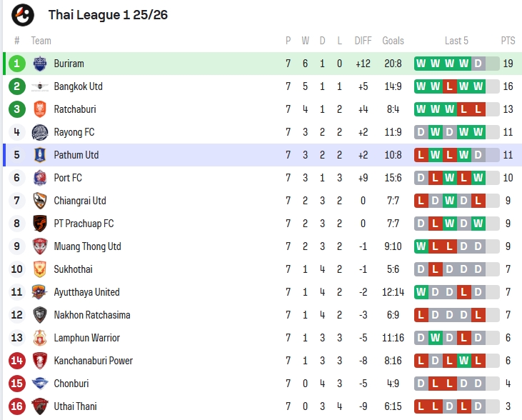Open the Chiangrai Utd team page

(79, 201)
